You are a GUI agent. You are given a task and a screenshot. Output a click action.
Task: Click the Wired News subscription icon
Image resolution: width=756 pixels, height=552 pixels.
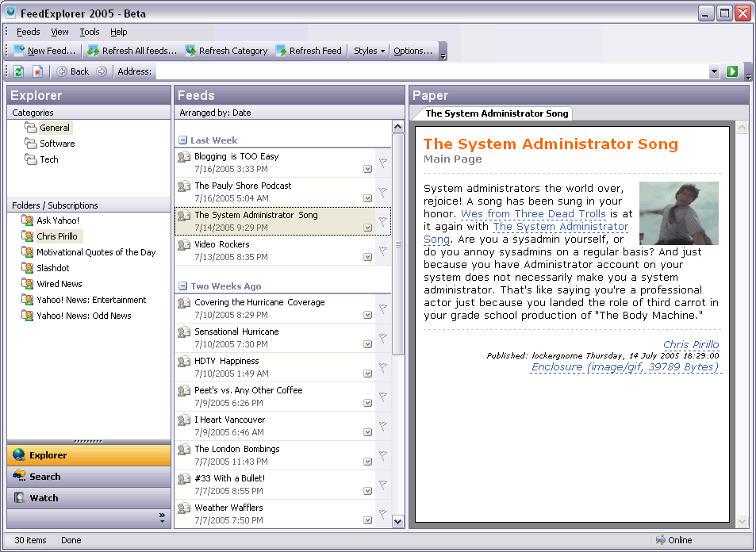click(x=28, y=283)
